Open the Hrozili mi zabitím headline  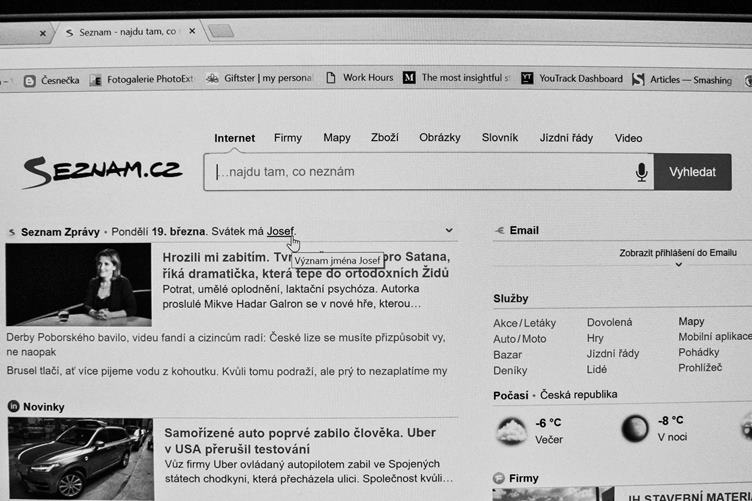(306, 265)
